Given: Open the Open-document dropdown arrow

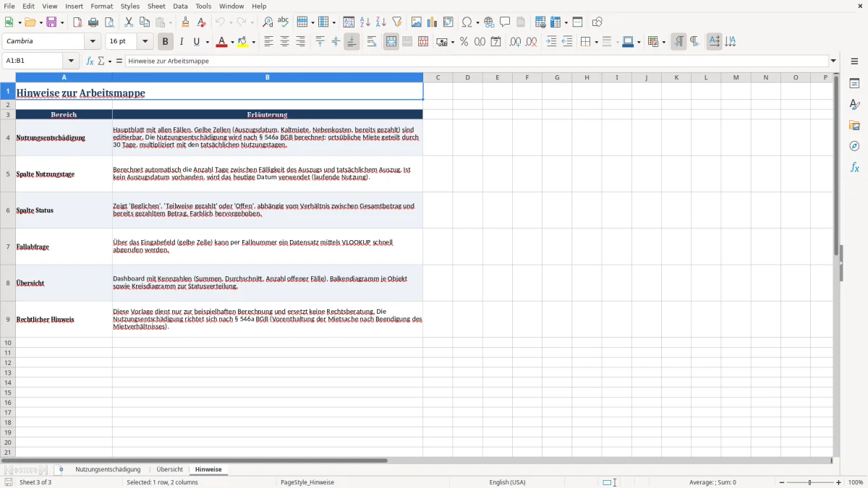Looking at the screenshot, I should click(x=40, y=22).
